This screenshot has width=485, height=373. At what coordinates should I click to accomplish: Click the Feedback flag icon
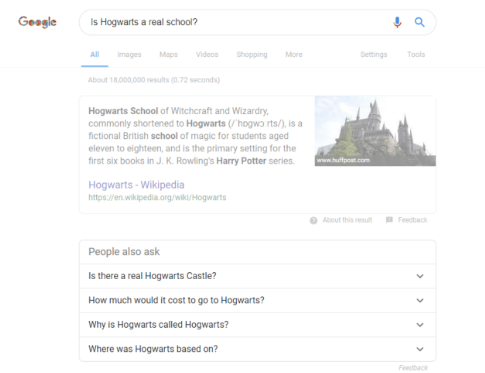coord(389,220)
